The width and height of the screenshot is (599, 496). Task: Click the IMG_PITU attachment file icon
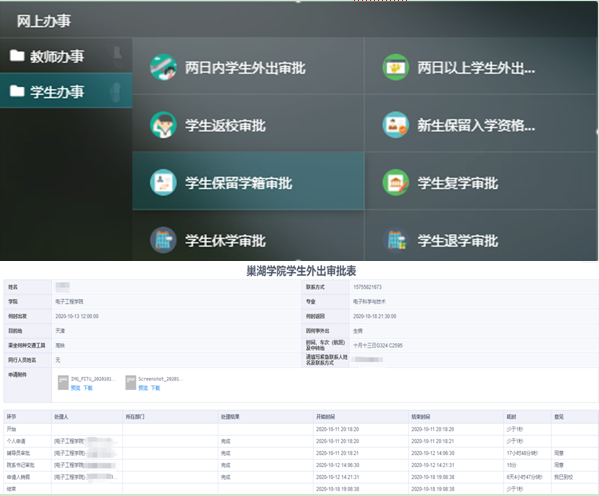[x=63, y=383]
